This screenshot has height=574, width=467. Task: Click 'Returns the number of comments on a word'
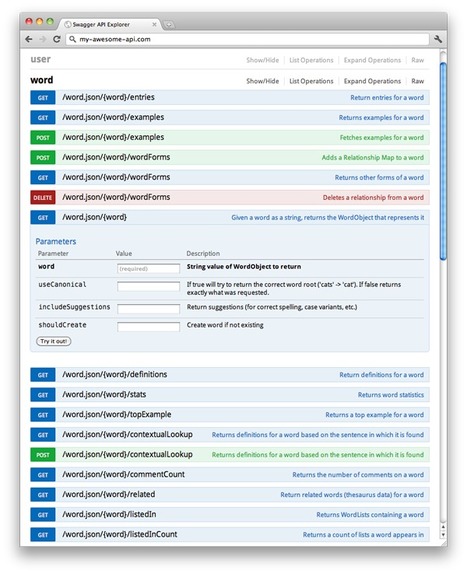358,475
